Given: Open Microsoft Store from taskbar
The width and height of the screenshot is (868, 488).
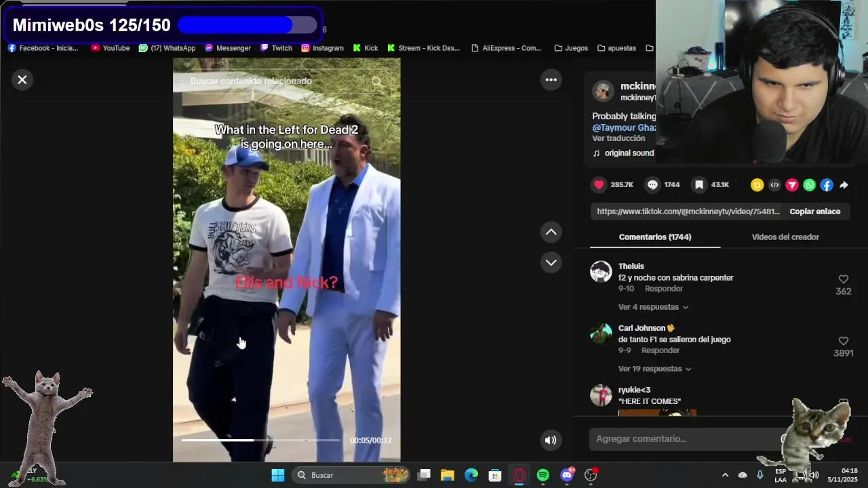Looking at the screenshot, I should 495,475.
